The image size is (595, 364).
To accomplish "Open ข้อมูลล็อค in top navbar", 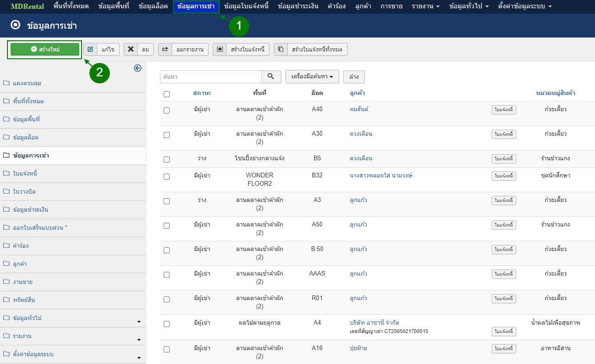I will [153, 6].
